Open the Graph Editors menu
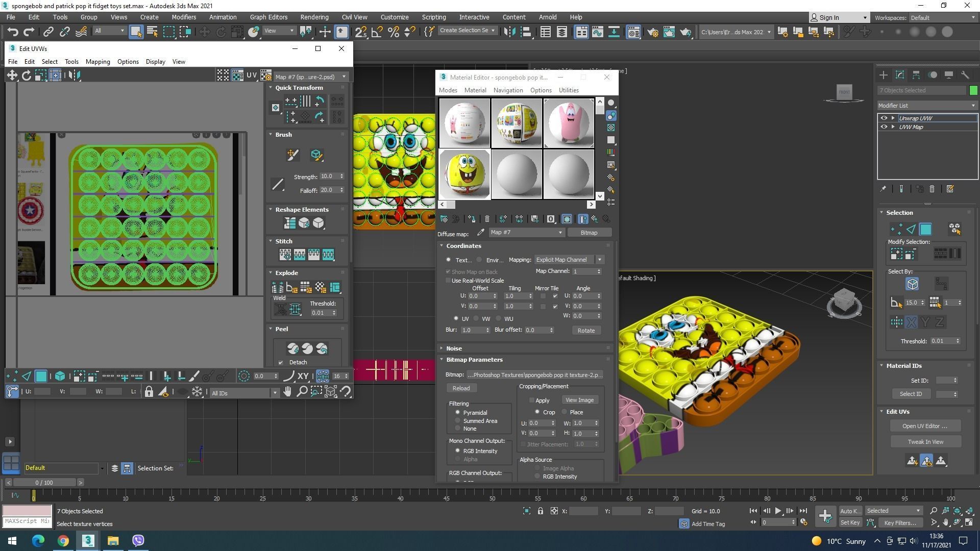 [268, 17]
